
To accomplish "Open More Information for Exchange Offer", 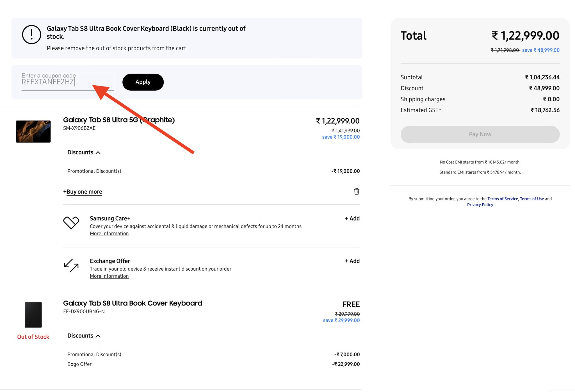I will pos(109,276).
